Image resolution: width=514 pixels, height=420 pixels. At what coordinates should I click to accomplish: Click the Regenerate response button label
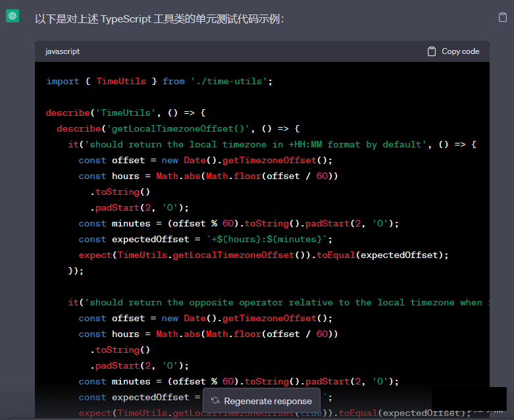point(267,401)
